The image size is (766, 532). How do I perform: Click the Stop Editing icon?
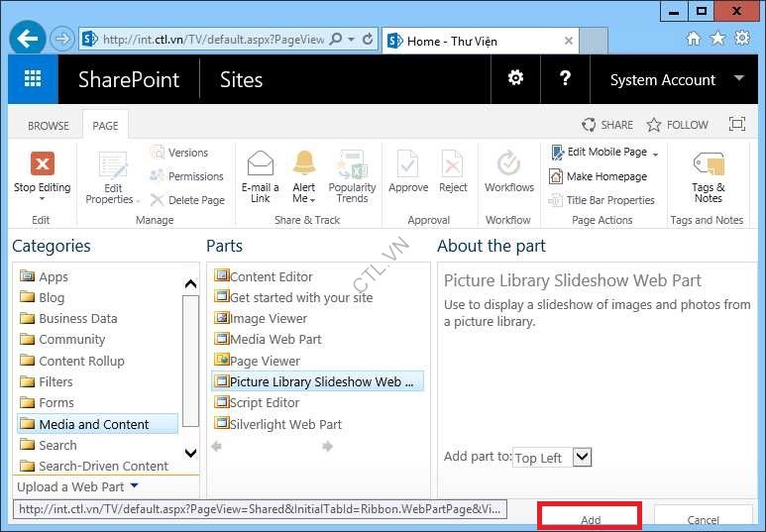tap(42, 164)
